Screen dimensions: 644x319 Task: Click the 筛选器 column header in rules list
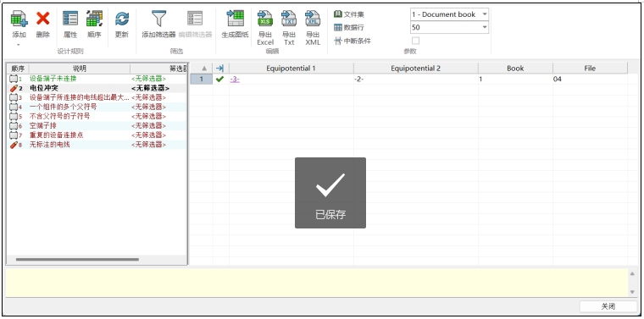click(158, 69)
